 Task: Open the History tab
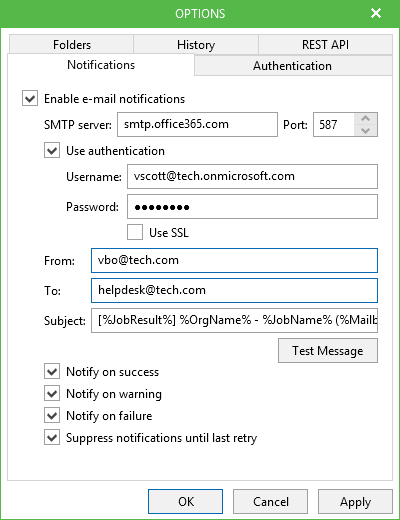pyautogui.click(x=196, y=44)
